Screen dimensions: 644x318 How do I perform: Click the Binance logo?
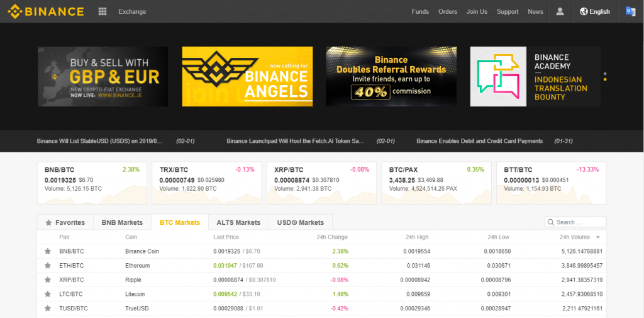(45, 11)
